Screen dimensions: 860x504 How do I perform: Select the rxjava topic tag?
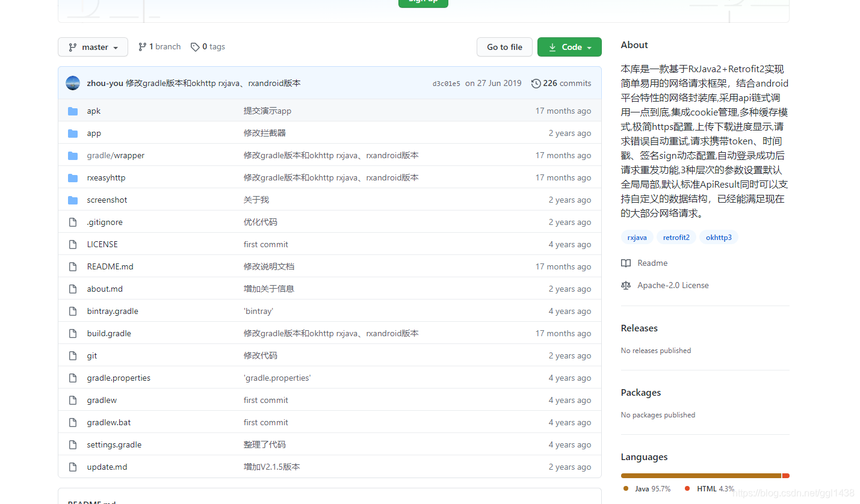point(637,238)
